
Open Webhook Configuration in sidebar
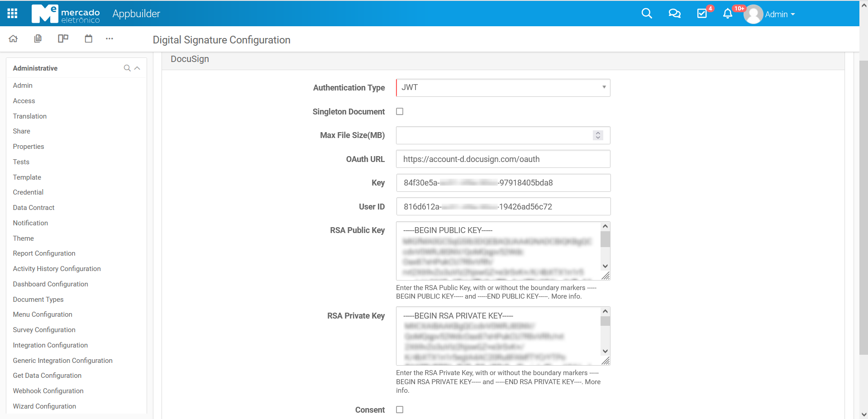(48, 391)
